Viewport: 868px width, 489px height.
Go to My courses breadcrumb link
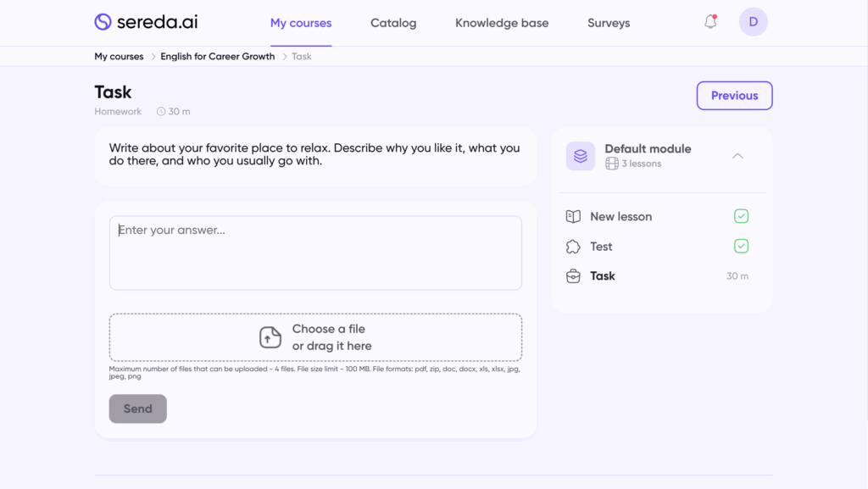click(119, 57)
